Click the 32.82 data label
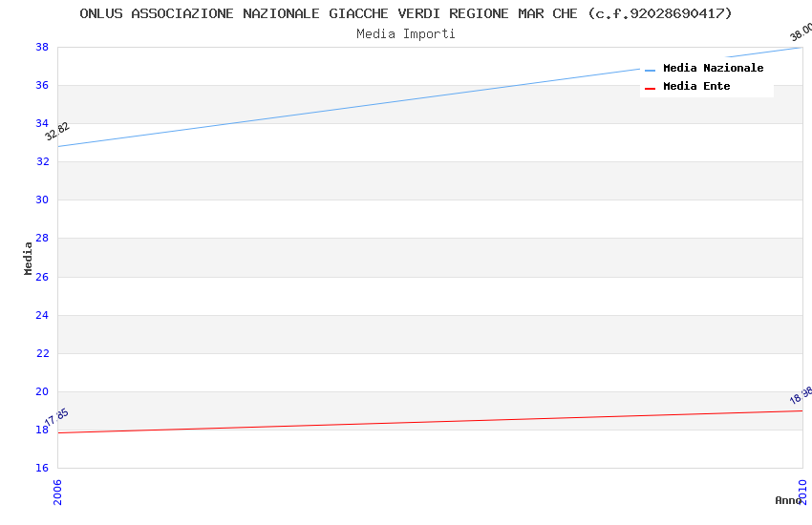Screen dimensions: 812x525 click(x=57, y=132)
